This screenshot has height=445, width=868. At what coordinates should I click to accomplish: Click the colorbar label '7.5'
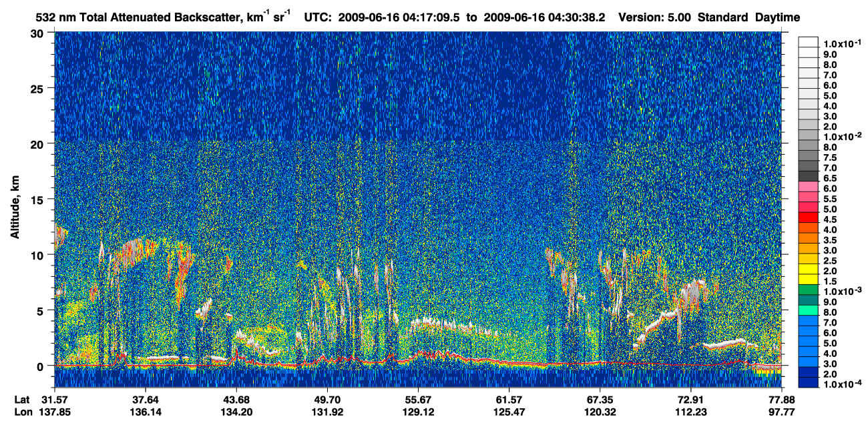(831, 158)
